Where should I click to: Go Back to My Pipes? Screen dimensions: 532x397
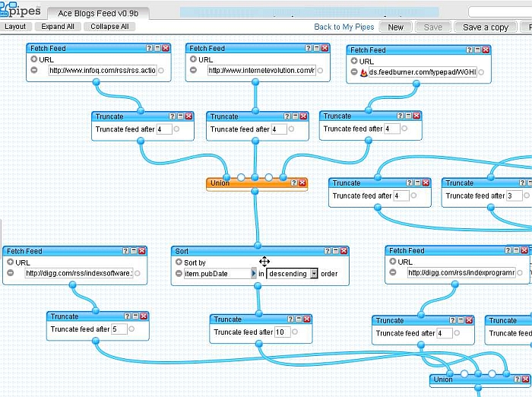(344, 27)
